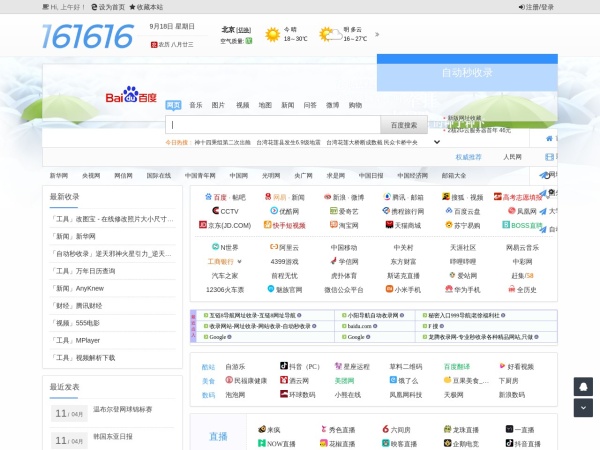Screen dimensions: 600x450
Task: Open 中国日报 link
Action: point(371,176)
